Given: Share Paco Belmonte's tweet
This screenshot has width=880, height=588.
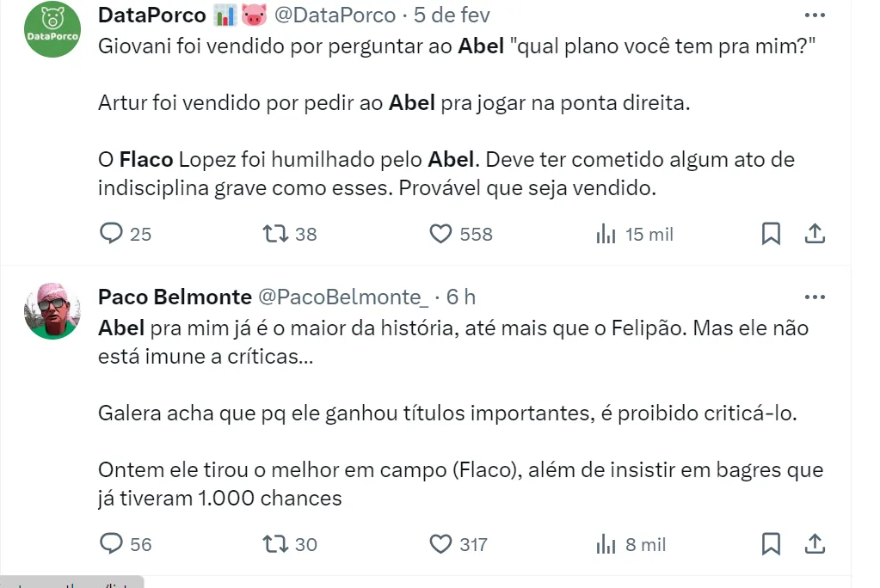Looking at the screenshot, I should 815,544.
